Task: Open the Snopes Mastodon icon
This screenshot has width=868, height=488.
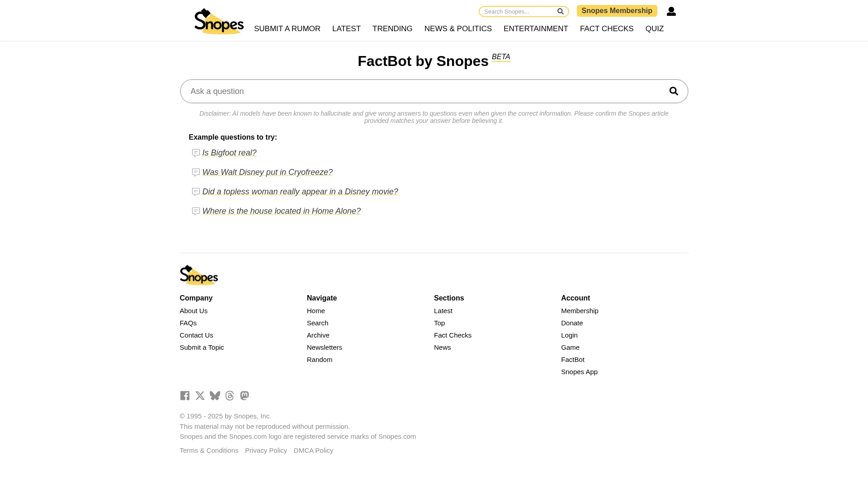Action: point(245,396)
